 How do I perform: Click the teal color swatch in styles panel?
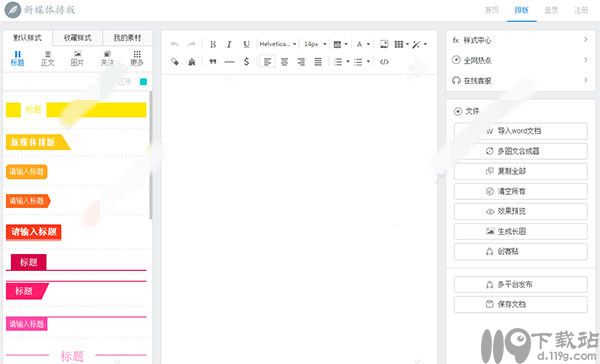pos(143,82)
